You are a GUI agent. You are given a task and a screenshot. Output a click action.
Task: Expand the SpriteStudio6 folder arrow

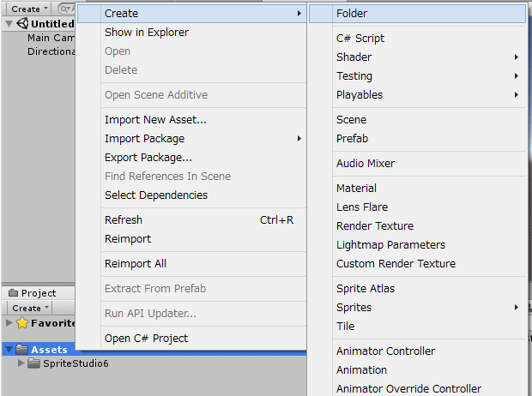point(21,363)
